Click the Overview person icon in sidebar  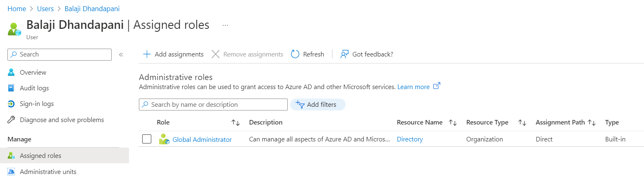[x=12, y=72]
